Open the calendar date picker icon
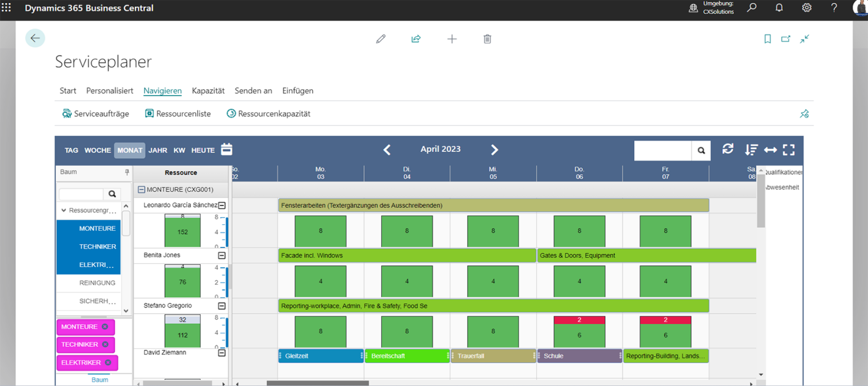Image resolution: width=868 pixels, height=386 pixels. pos(227,149)
